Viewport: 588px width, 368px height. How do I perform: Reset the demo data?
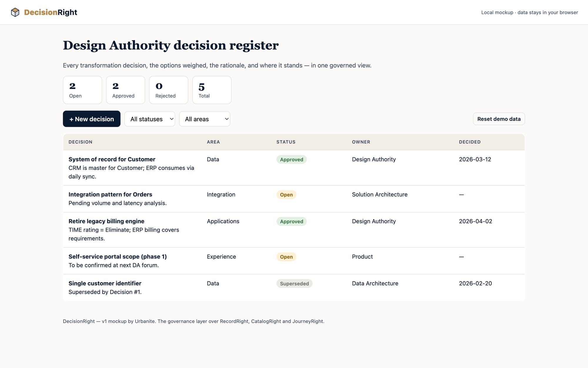point(499,119)
